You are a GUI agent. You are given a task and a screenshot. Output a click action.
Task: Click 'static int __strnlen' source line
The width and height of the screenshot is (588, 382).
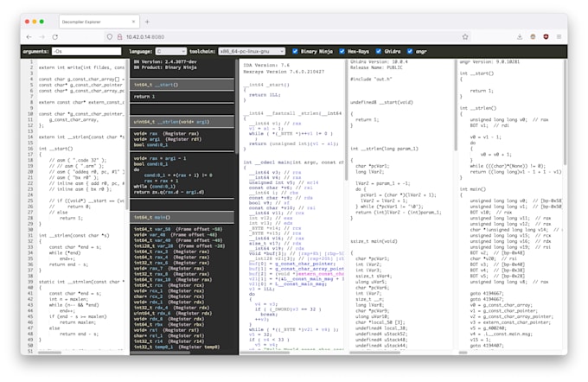point(81,282)
